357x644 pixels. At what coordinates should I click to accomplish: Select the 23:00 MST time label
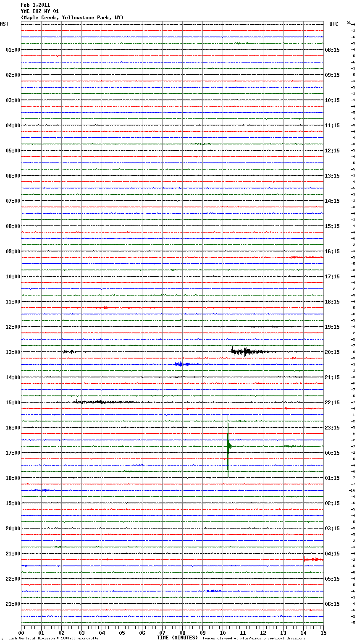[x=13, y=604]
